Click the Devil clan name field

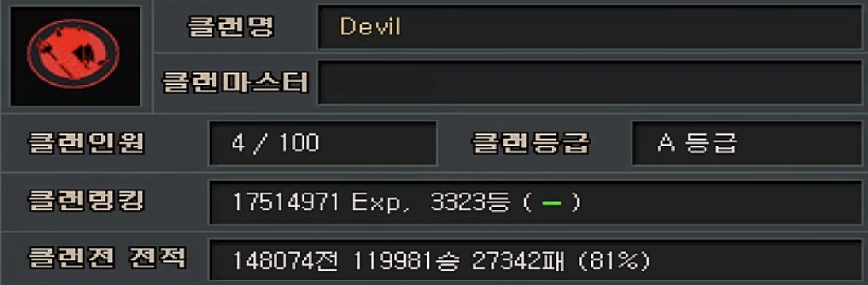click(590, 27)
